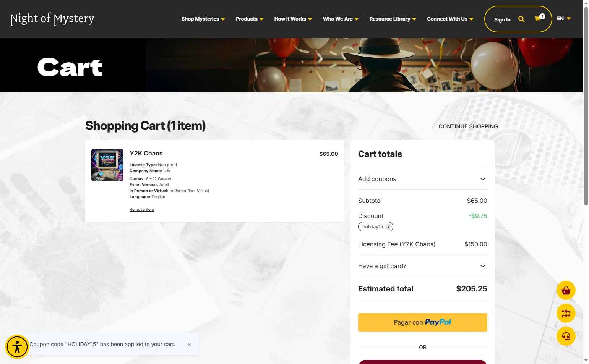The image size is (589, 364).
Task: Open the search magnifier icon
Action: tap(521, 19)
